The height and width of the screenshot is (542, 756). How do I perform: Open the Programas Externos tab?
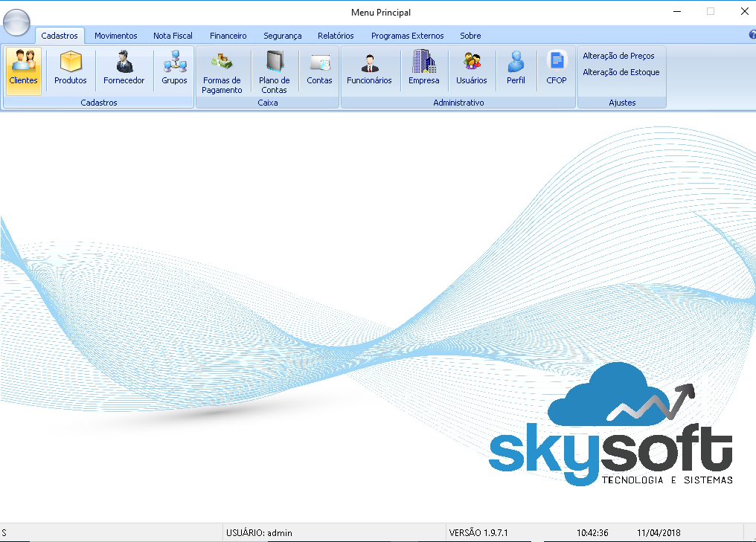[408, 36]
